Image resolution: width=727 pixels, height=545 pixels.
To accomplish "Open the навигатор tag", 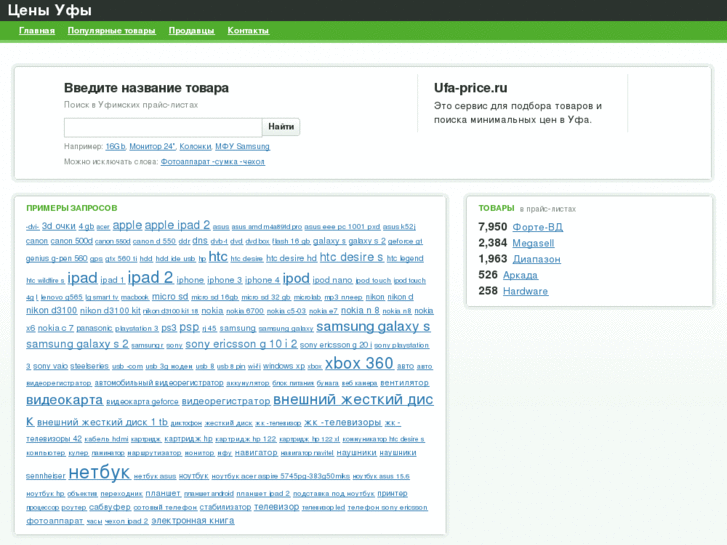I will (256, 453).
